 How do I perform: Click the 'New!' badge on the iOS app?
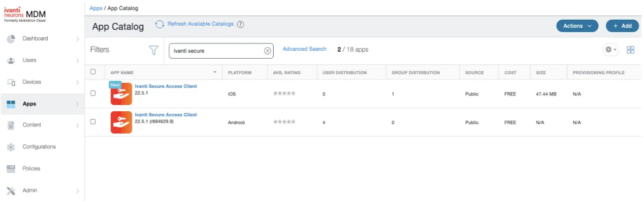[115, 85]
